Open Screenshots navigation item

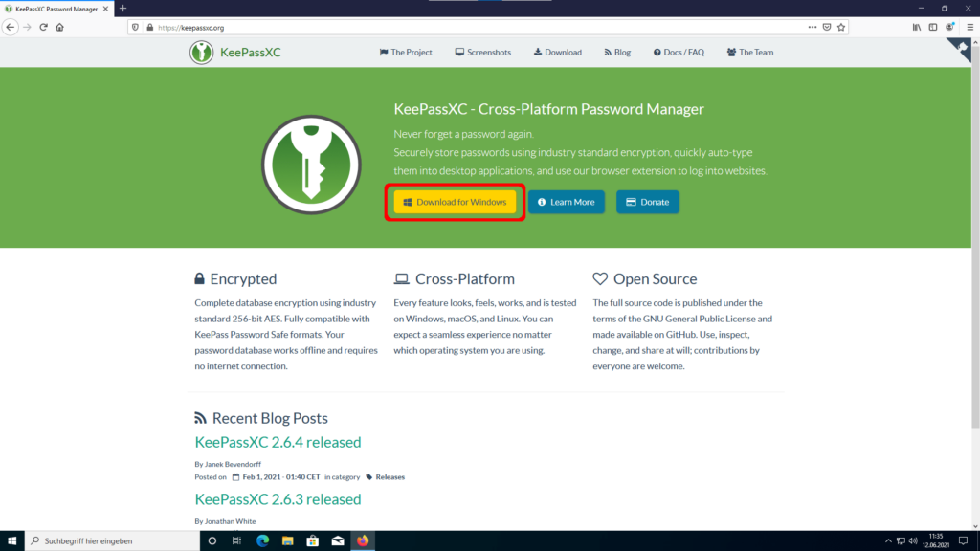coord(483,53)
